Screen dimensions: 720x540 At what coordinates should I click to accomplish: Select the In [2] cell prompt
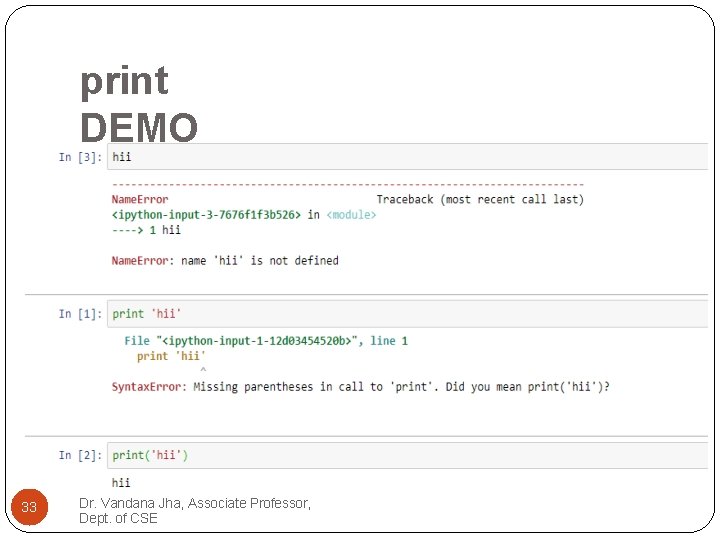tap(79, 455)
